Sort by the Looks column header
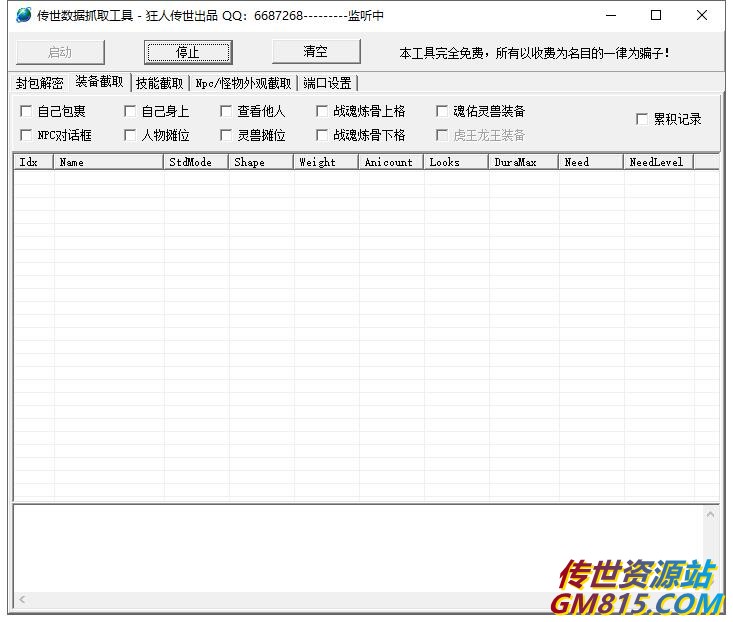 pyautogui.click(x=456, y=162)
